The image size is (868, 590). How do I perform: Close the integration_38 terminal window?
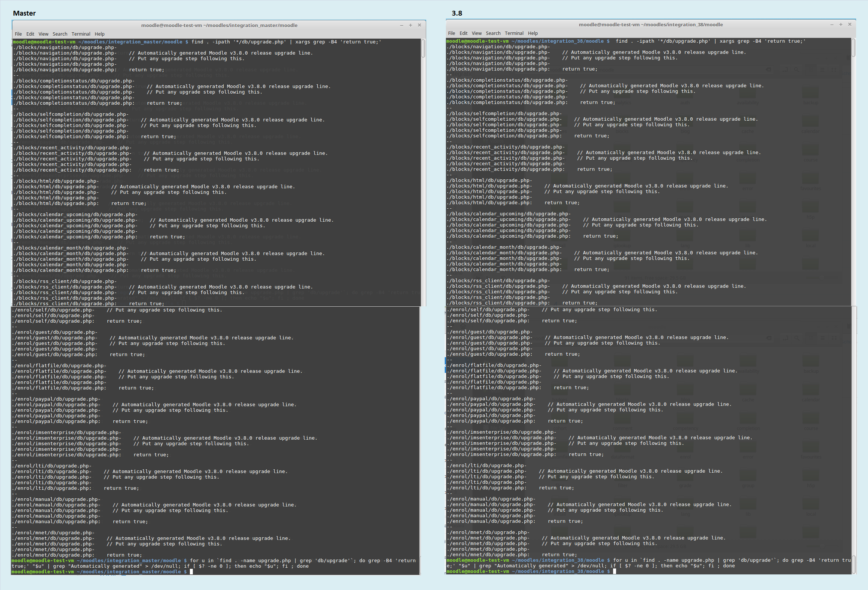point(850,25)
